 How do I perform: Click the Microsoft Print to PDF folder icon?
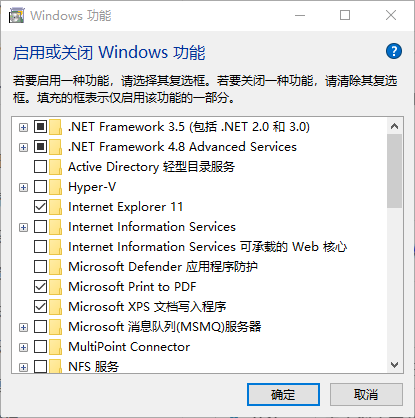pos(56,287)
